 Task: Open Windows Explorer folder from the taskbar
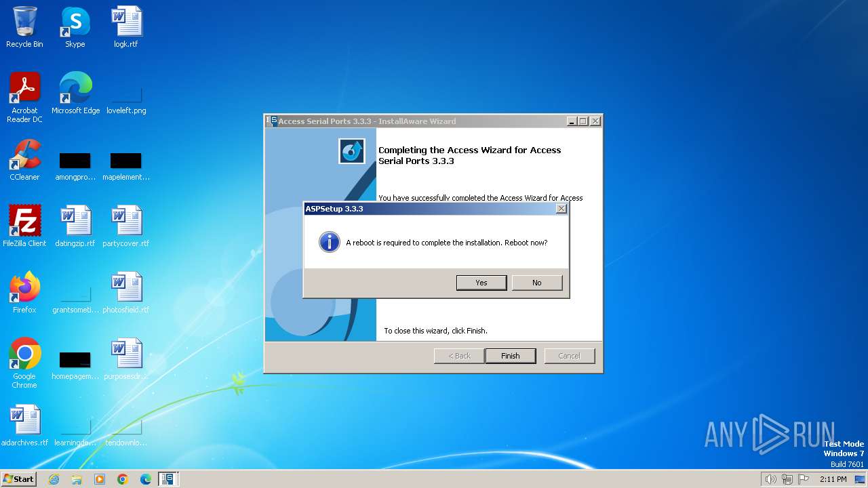click(x=77, y=479)
